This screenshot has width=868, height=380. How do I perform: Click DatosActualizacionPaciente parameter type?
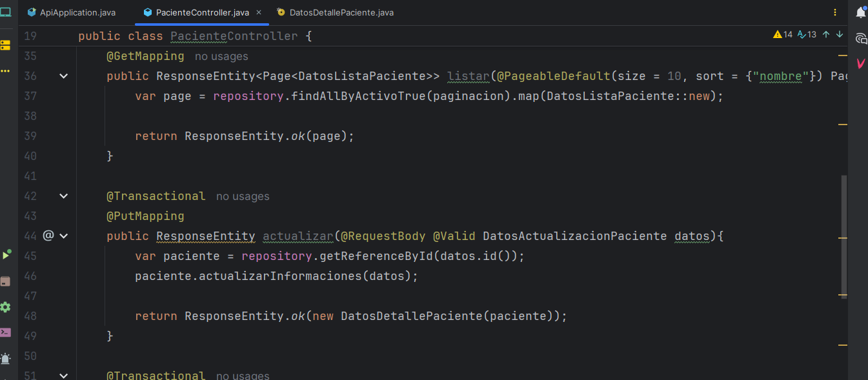point(574,236)
